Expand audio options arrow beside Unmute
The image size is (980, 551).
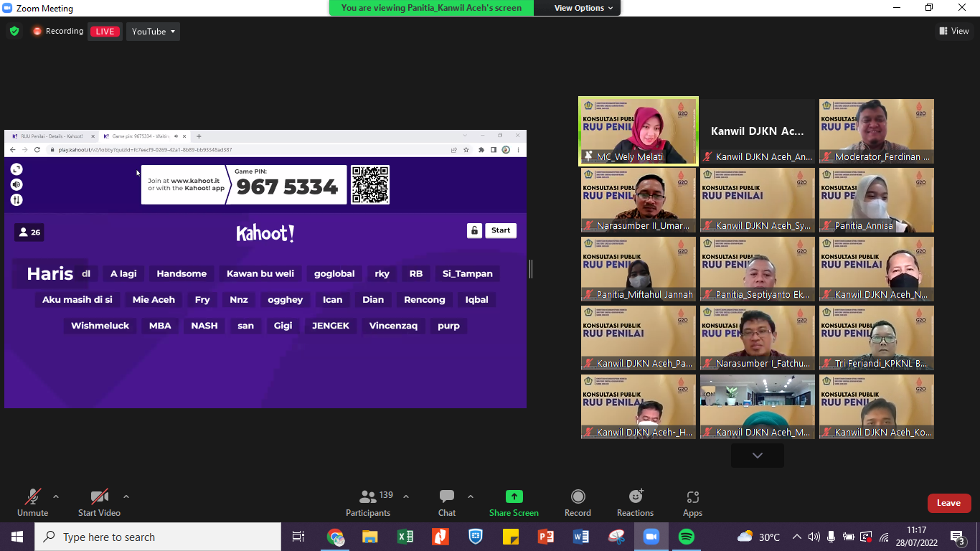coord(56,496)
